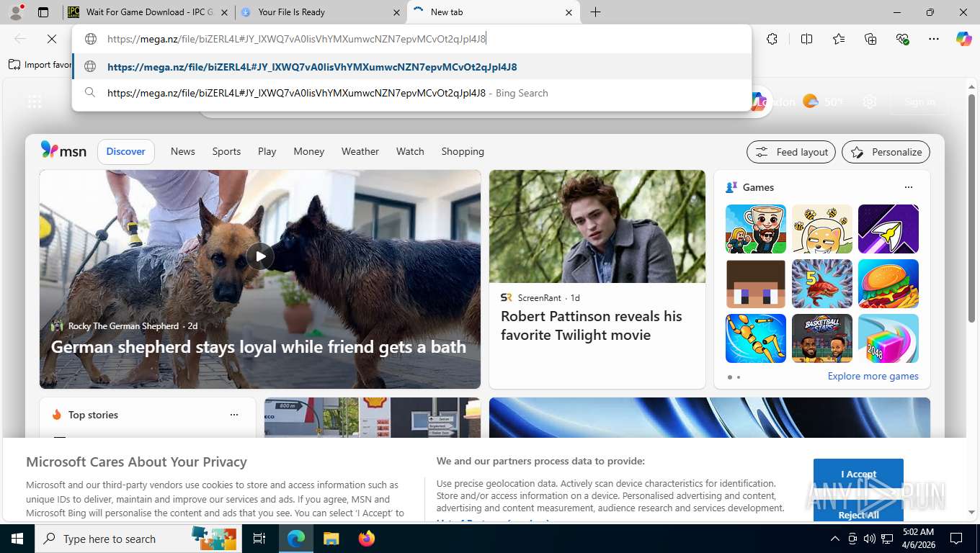This screenshot has width=980, height=553.
Task: Open the Collections icon
Action: 870,39
